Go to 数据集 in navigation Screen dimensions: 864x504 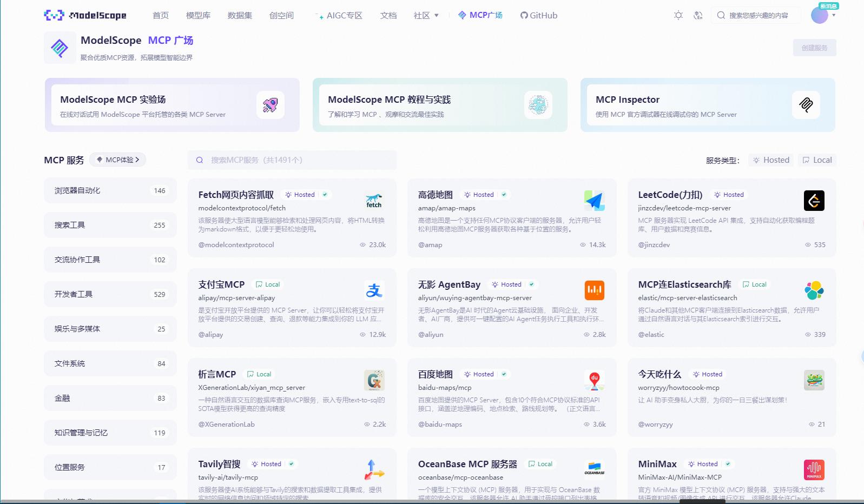[240, 16]
